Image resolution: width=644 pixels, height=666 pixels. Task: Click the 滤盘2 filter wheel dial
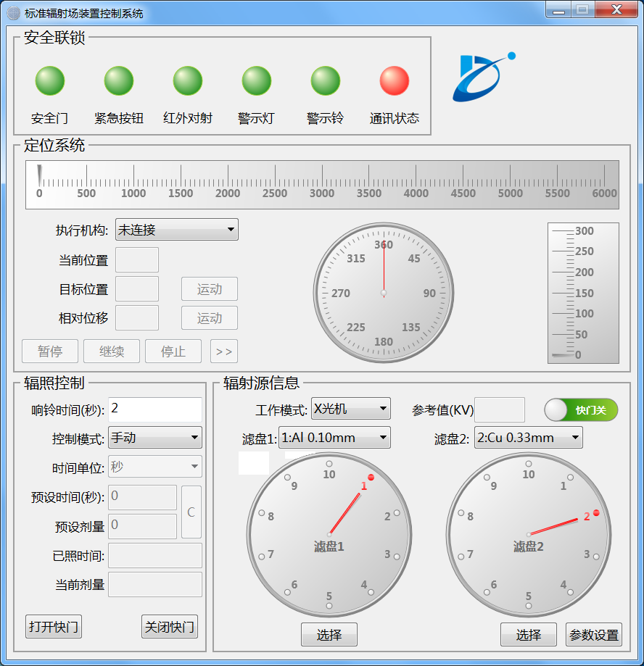click(x=529, y=535)
